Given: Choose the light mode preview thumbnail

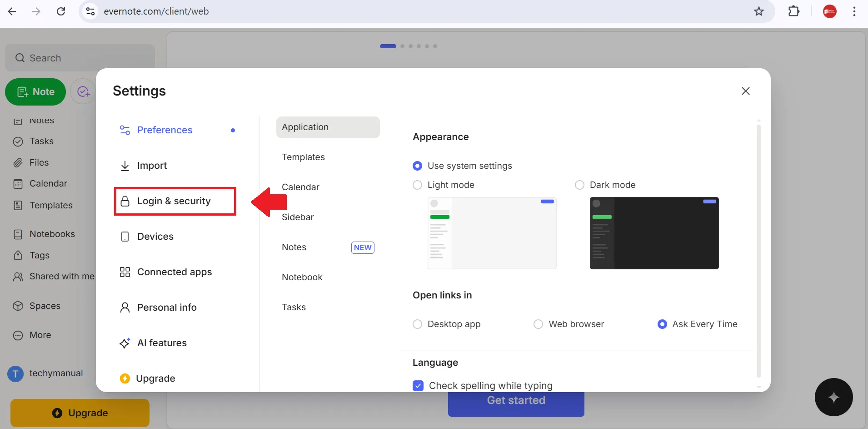Looking at the screenshot, I should [492, 233].
